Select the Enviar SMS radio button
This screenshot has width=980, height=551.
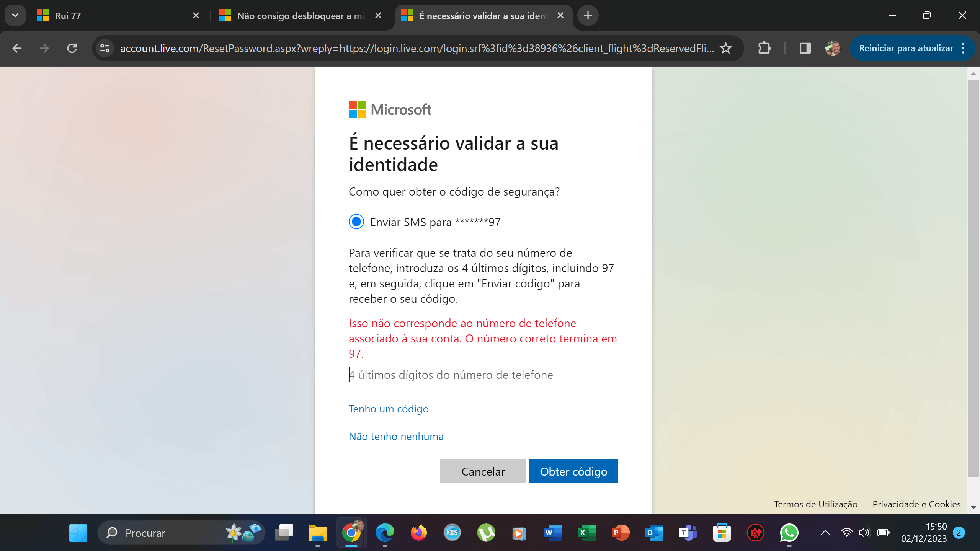(356, 222)
